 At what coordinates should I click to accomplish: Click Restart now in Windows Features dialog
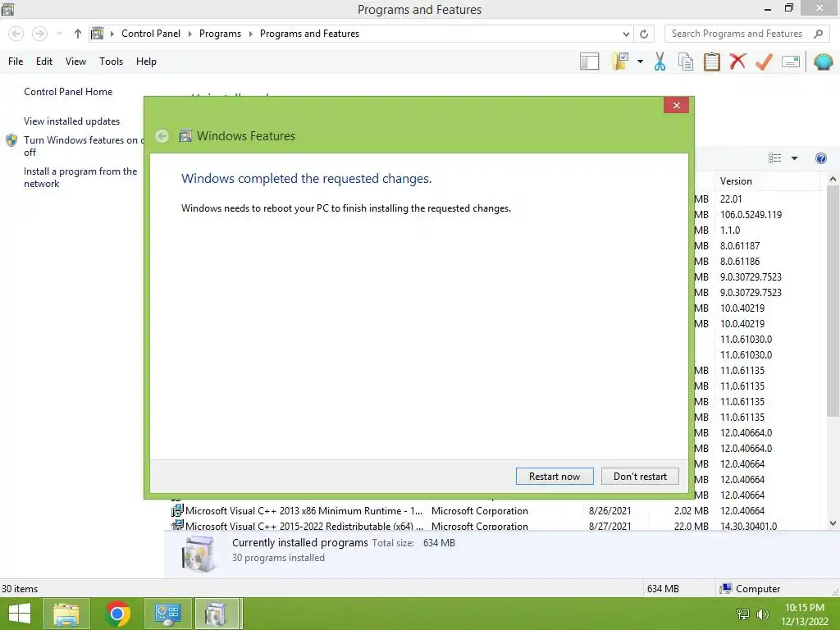[555, 477]
